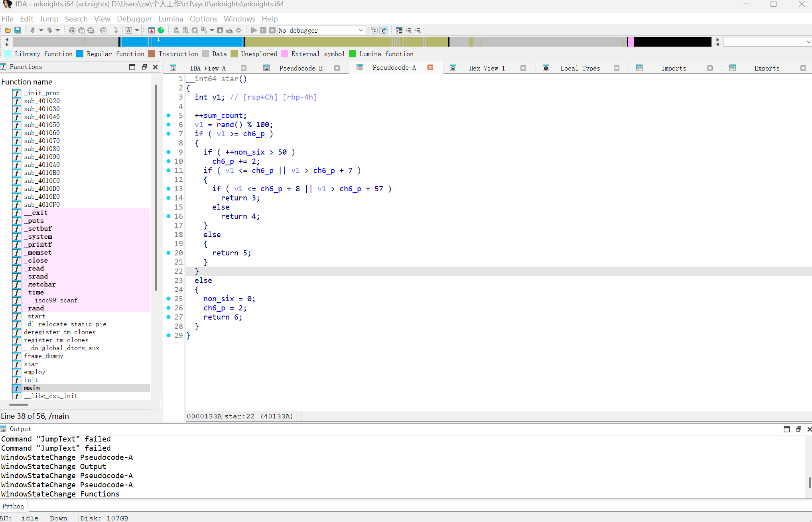
Task: Expand the dropdown arrow beside the A icon
Action: [x=137, y=30]
